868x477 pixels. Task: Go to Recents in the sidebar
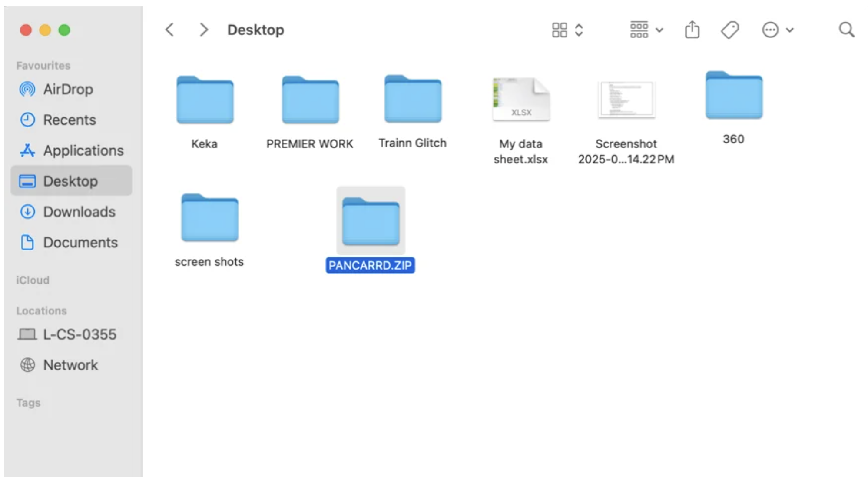[69, 120]
